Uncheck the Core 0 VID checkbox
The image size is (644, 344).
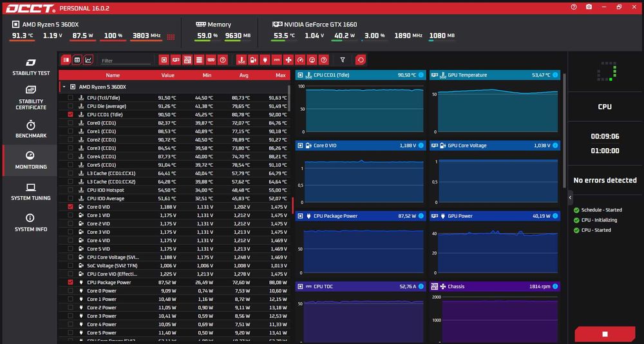[70, 207]
